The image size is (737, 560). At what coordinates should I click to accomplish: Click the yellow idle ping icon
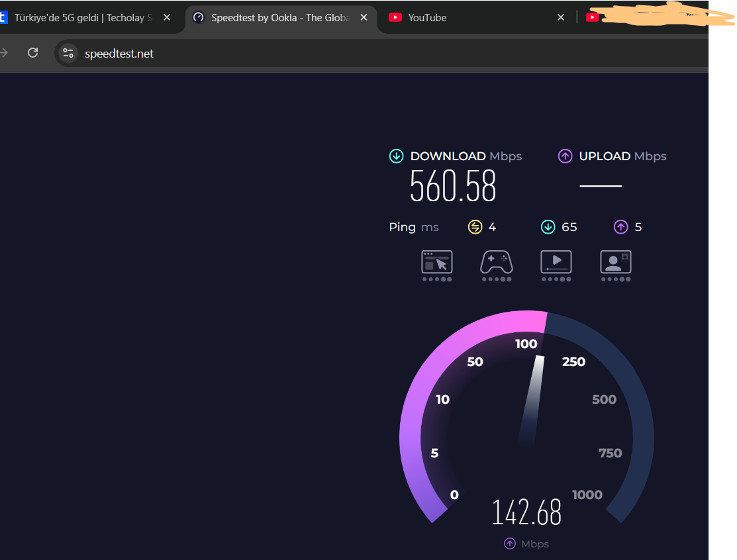pyautogui.click(x=475, y=227)
